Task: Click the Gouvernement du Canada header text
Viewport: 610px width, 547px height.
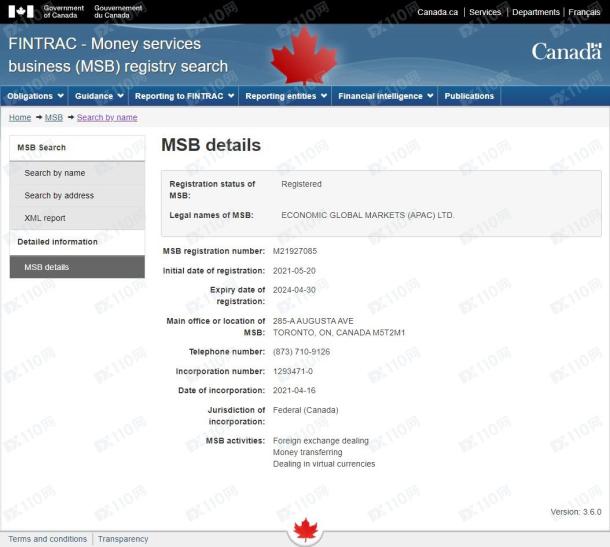Action: [118, 12]
